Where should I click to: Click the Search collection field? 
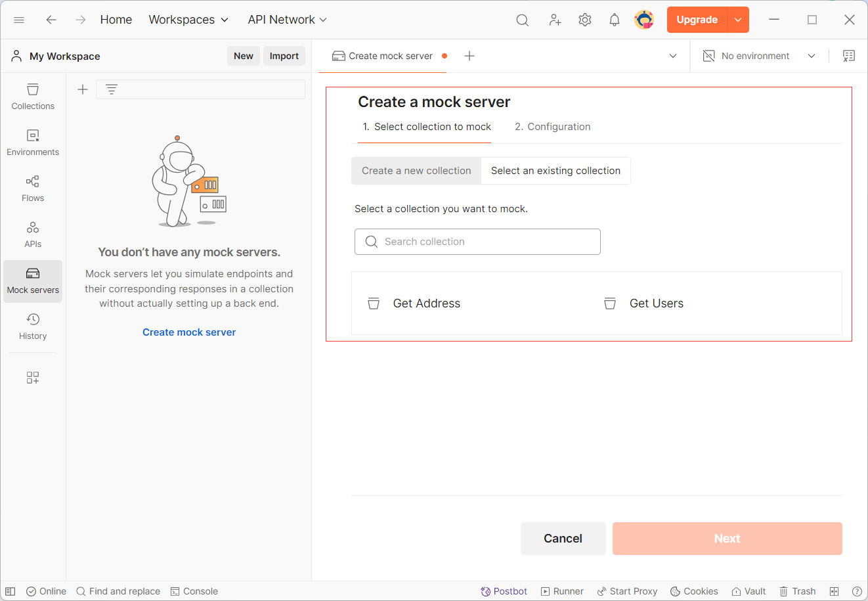[x=477, y=242]
